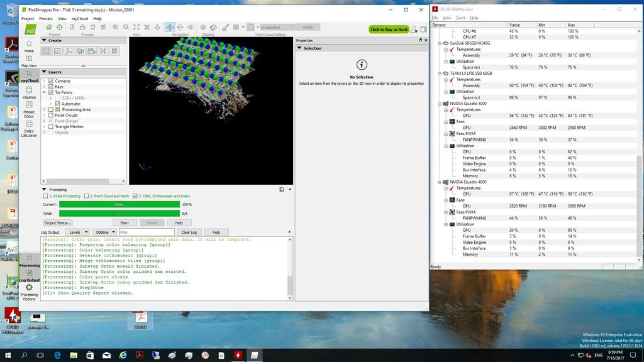This screenshot has height=362, width=644.
Task: Open the View menu in Pix4Dmapper
Action: [x=62, y=18]
